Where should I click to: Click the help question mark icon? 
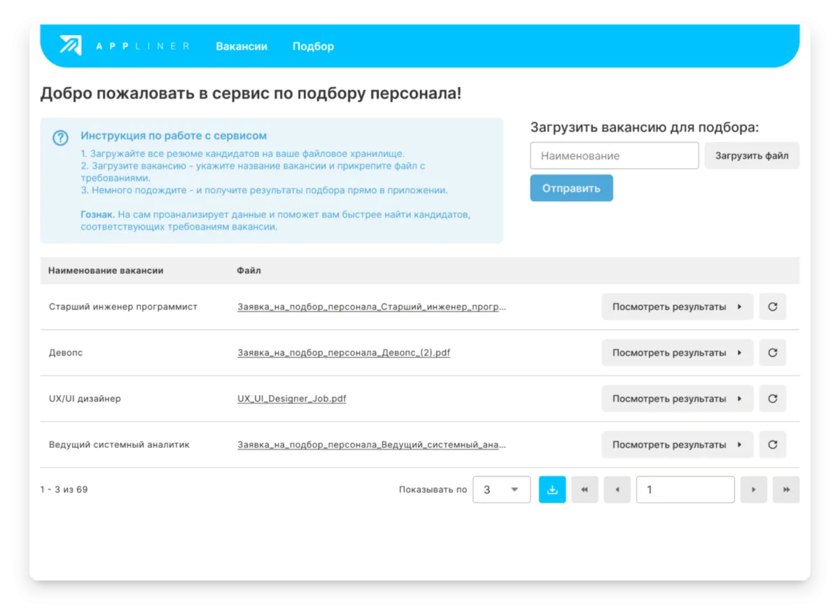pyautogui.click(x=61, y=138)
